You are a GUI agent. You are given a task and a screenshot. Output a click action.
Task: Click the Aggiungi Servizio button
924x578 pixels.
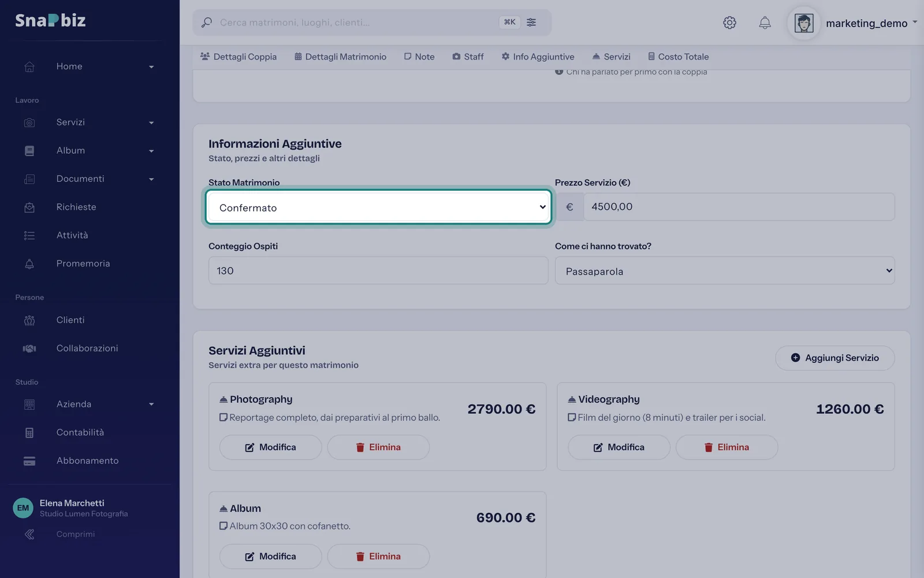[835, 358]
